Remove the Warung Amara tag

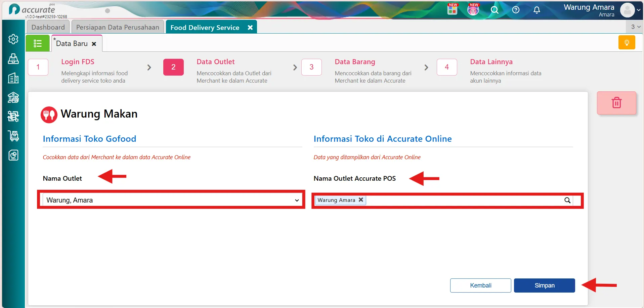(x=361, y=200)
